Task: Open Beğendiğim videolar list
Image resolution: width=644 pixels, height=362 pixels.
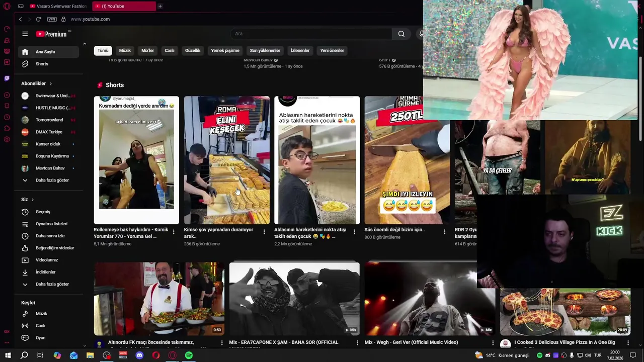Action: [x=48, y=248]
